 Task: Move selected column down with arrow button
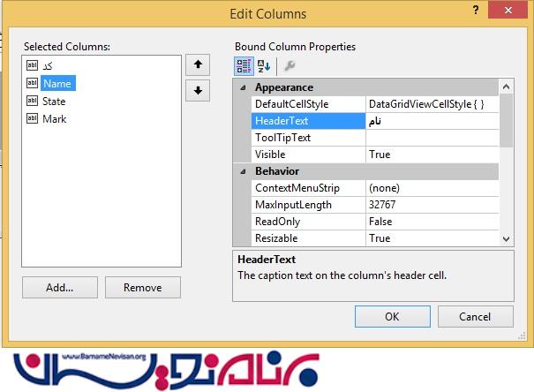(x=197, y=90)
